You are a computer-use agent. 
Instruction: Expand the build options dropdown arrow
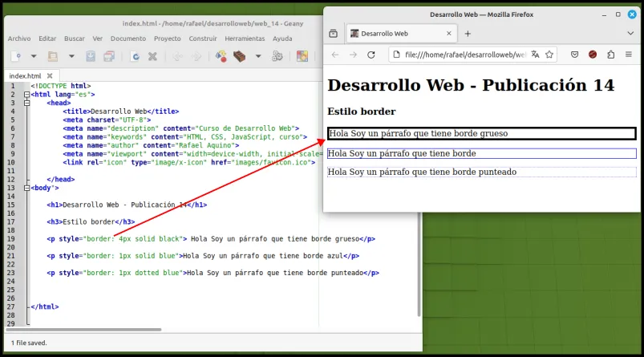pyautogui.click(x=258, y=56)
